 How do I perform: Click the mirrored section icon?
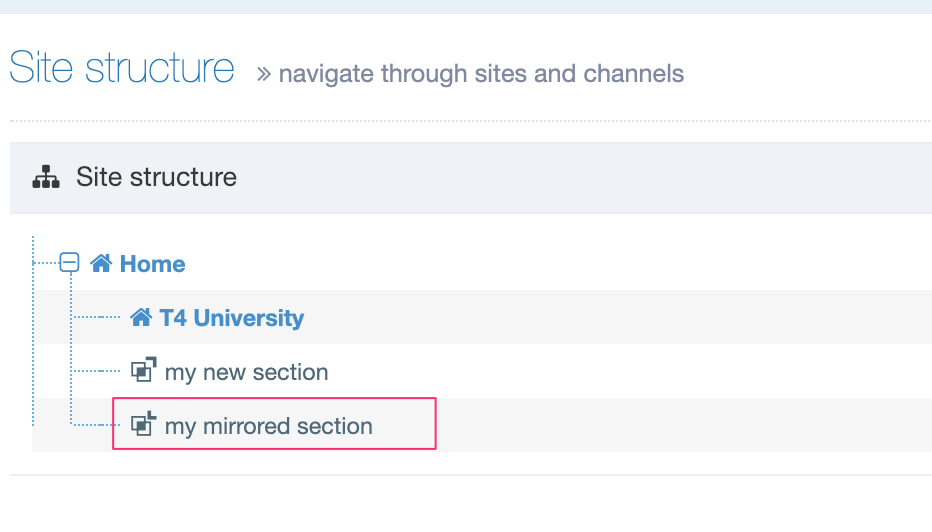(144, 425)
